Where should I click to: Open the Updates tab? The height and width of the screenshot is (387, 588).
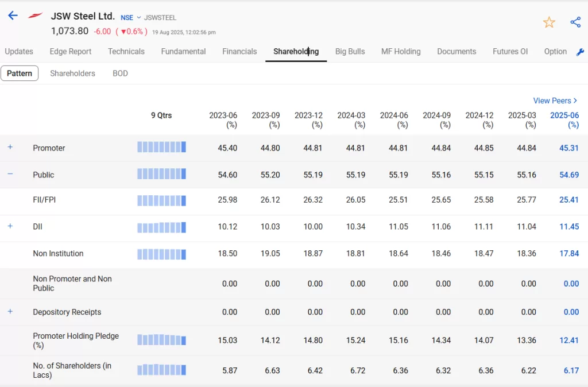point(19,51)
